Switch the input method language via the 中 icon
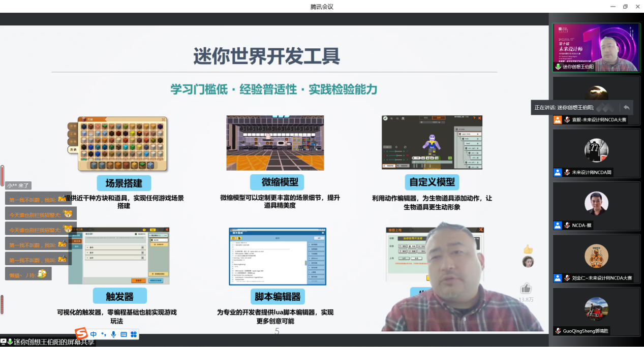 [x=94, y=334]
